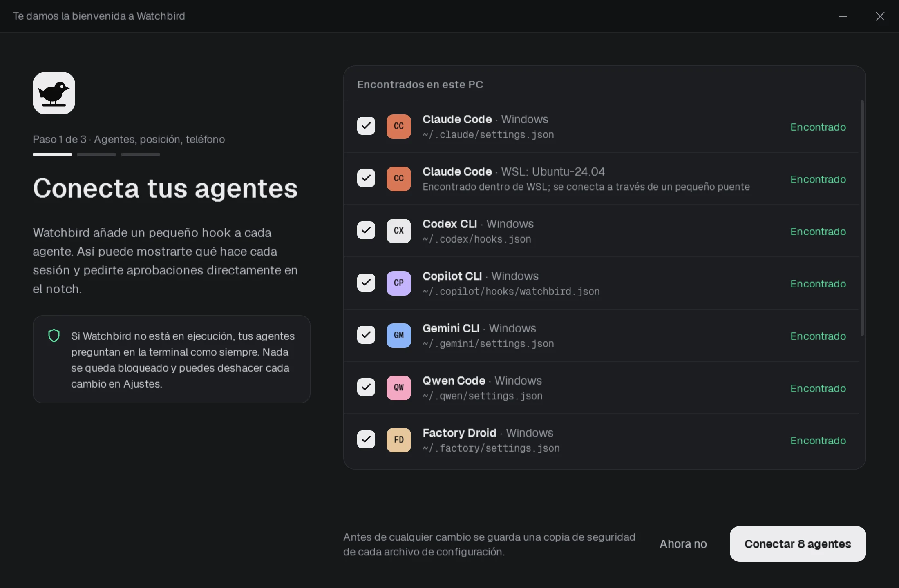The image size is (899, 588).
Task: Minimize the Watchbird welcome window
Action: pyautogui.click(x=843, y=16)
